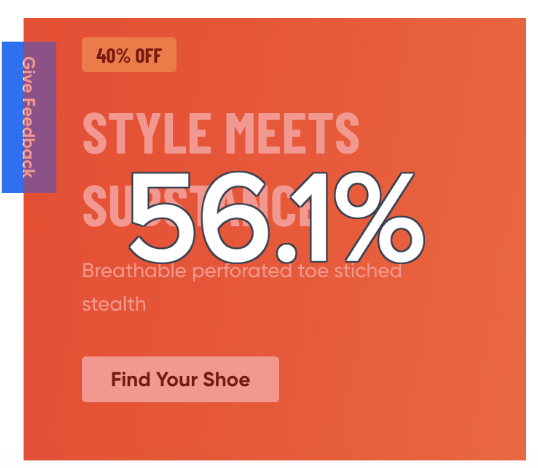
Task: Click the OFF text in the discount badge
Action: pos(148,56)
